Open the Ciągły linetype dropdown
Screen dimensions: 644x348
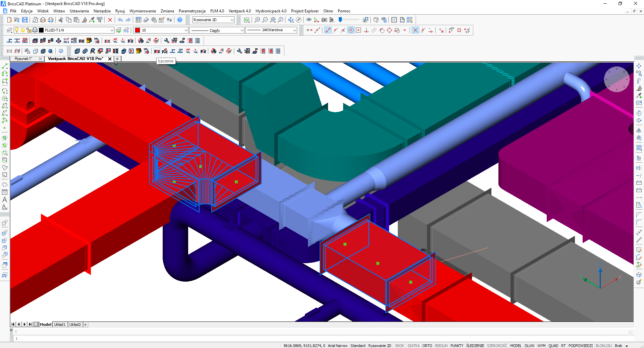click(242, 31)
